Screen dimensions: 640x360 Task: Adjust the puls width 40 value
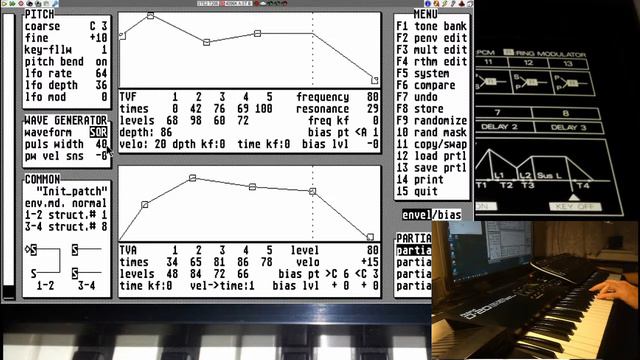(x=101, y=144)
